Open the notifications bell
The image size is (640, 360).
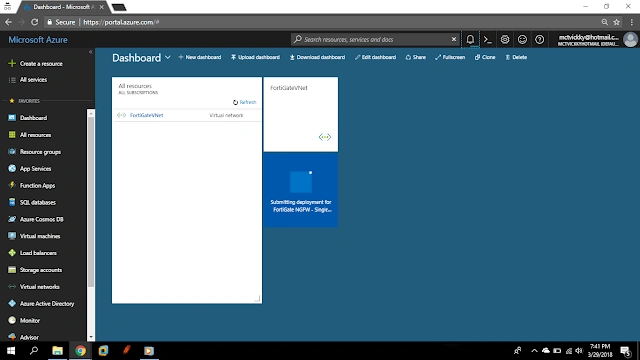(x=470, y=40)
